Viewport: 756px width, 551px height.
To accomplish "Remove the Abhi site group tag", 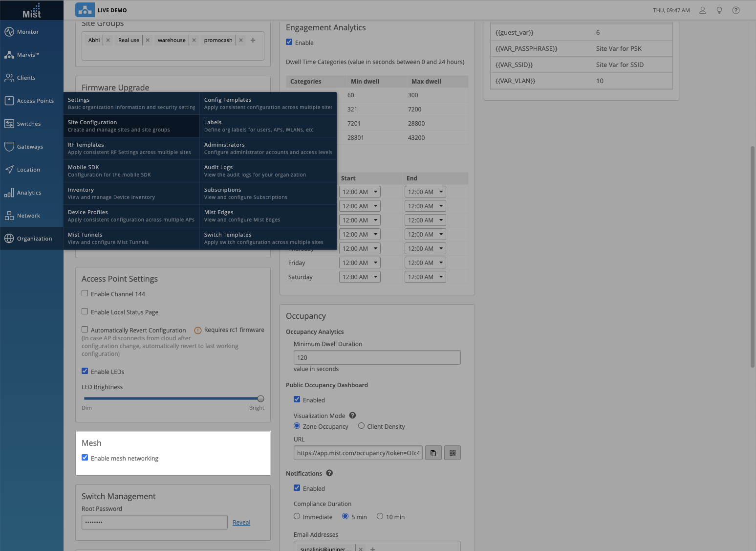I will pos(108,40).
